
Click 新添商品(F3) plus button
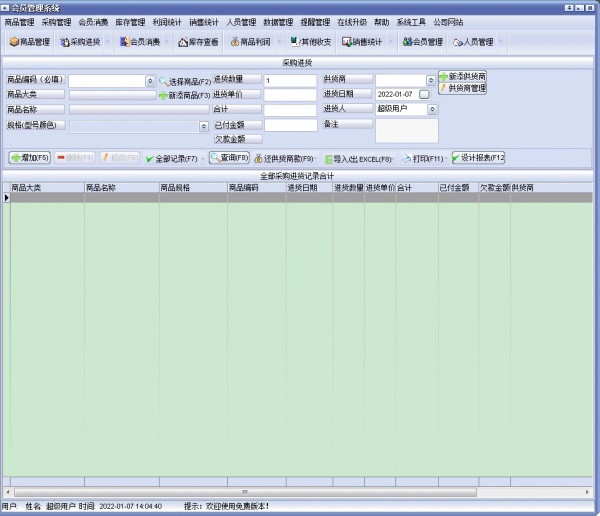pyautogui.click(x=185, y=95)
